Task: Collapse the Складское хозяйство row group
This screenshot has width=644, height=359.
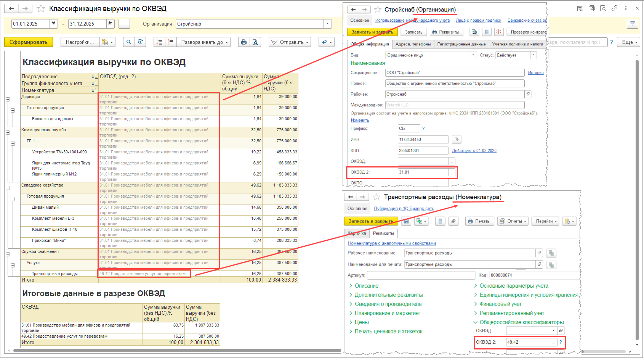Action: pyautogui.click(x=8, y=188)
